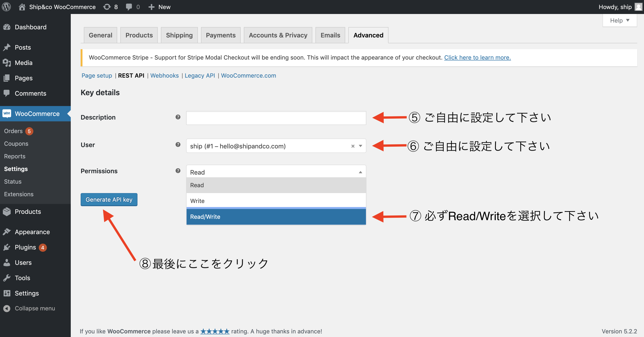Viewport: 644px width, 337px height.
Task: Choose the Write permission option
Action: (276, 201)
